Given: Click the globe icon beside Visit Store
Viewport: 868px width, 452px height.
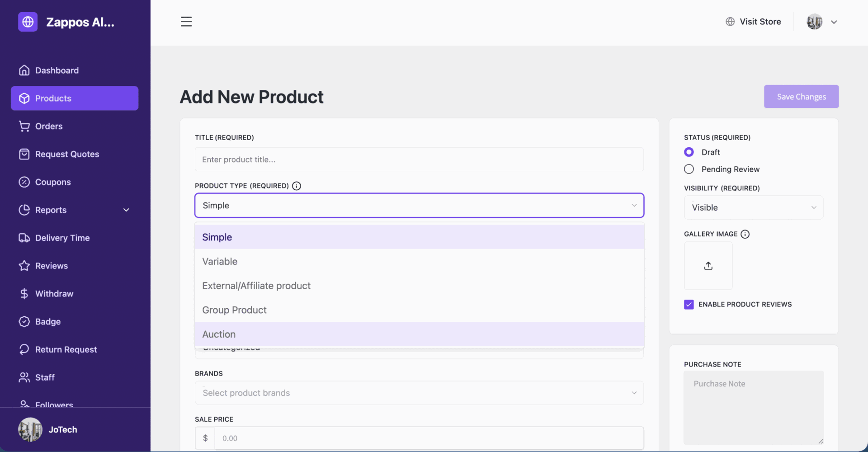Looking at the screenshot, I should point(730,22).
